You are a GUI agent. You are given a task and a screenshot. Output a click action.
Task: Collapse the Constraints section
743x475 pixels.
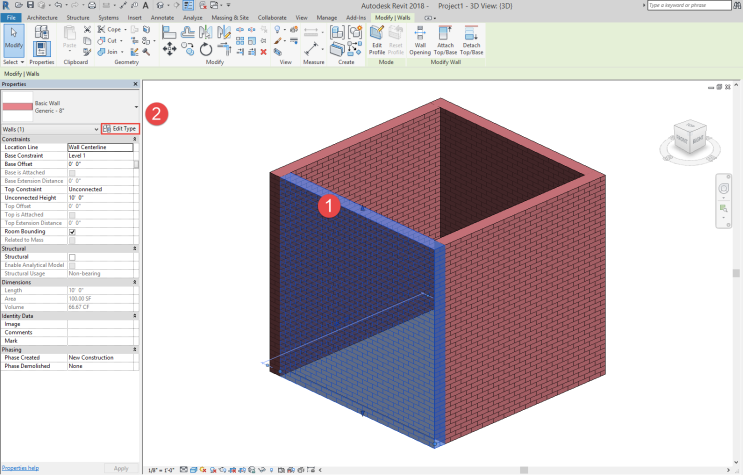point(135,139)
